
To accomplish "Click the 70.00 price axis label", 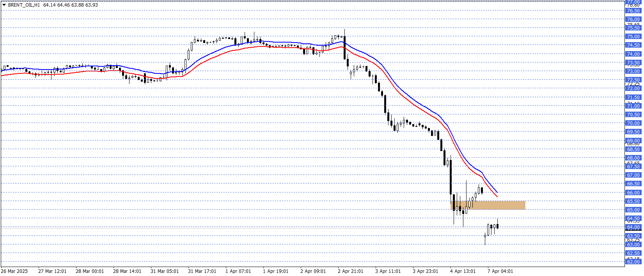I will pos(633,123).
